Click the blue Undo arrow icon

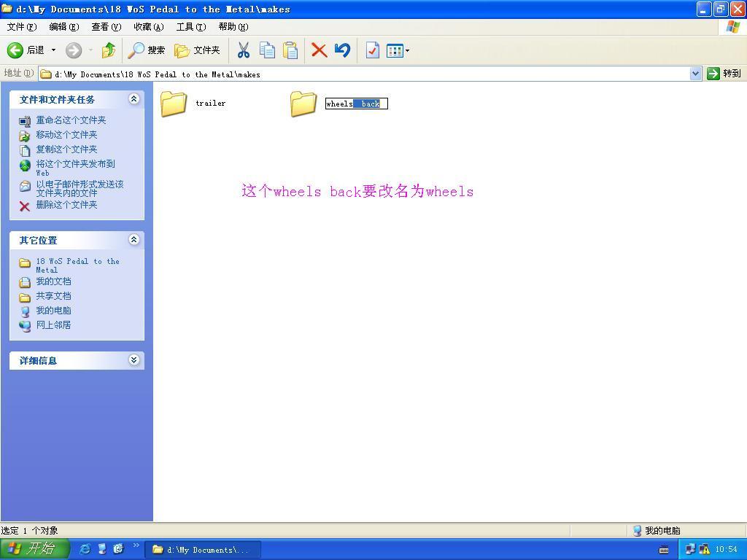pyautogui.click(x=342, y=50)
